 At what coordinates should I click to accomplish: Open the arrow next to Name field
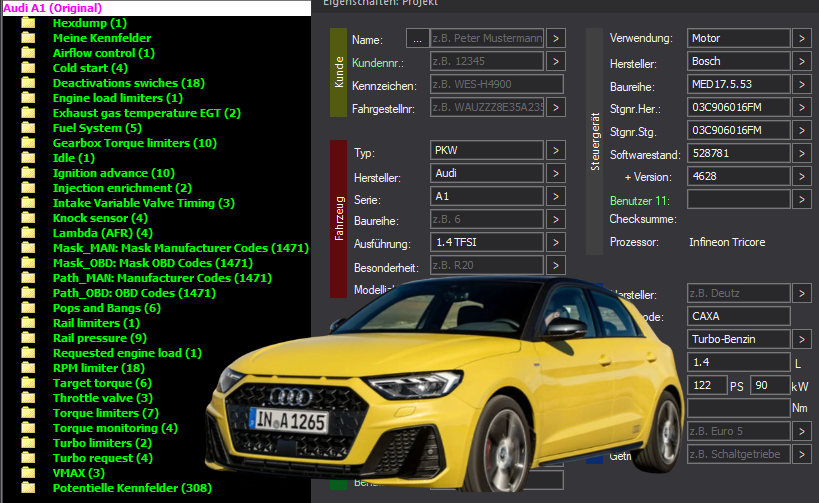tap(556, 39)
